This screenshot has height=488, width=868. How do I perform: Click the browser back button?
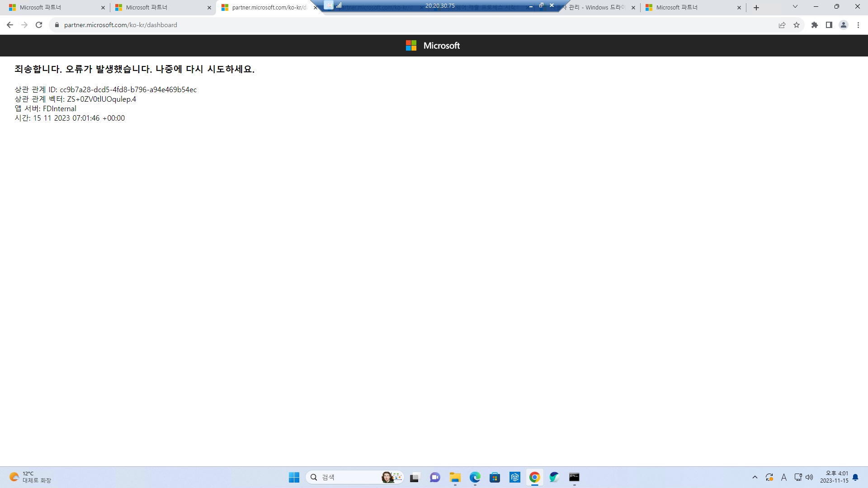[10, 25]
